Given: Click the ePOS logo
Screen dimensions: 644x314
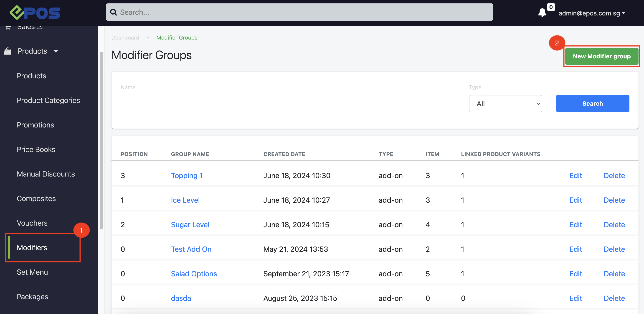Looking at the screenshot, I should (x=35, y=12).
